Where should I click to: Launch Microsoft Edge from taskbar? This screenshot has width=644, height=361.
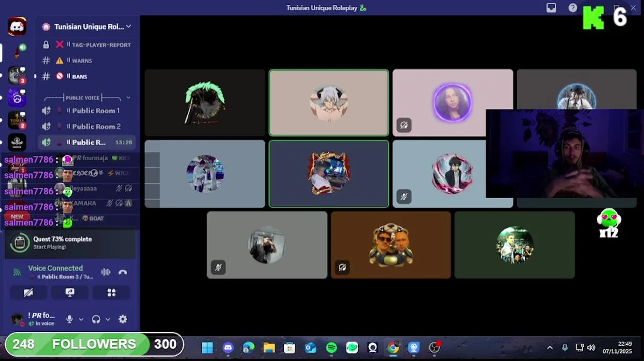point(249,347)
